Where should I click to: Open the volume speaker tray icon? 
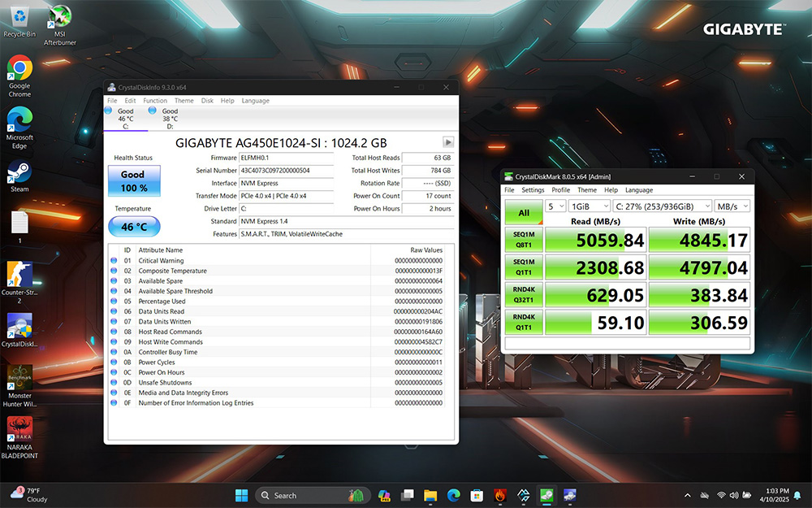pyautogui.click(x=734, y=496)
